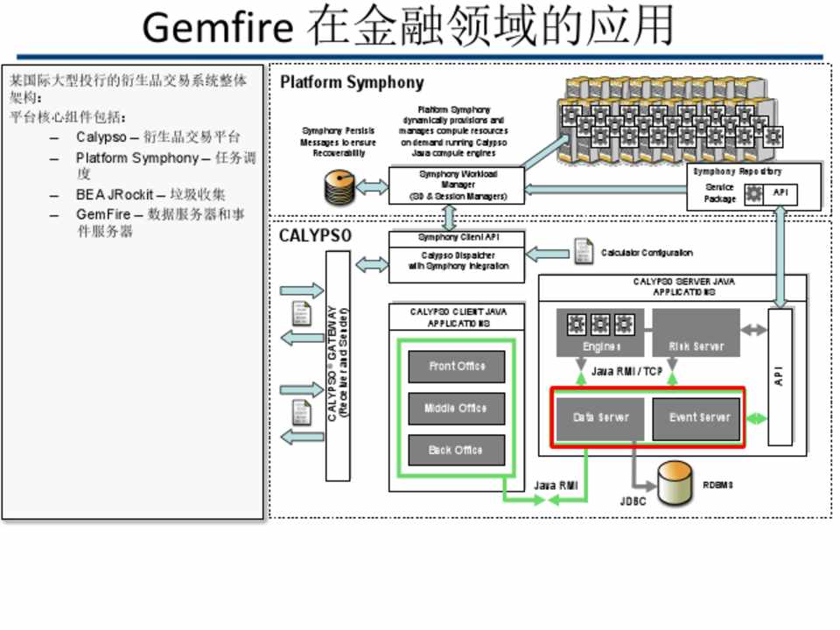The image size is (840, 630).
Task: Click the Calypso Dispatcher box
Action: coord(458,261)
